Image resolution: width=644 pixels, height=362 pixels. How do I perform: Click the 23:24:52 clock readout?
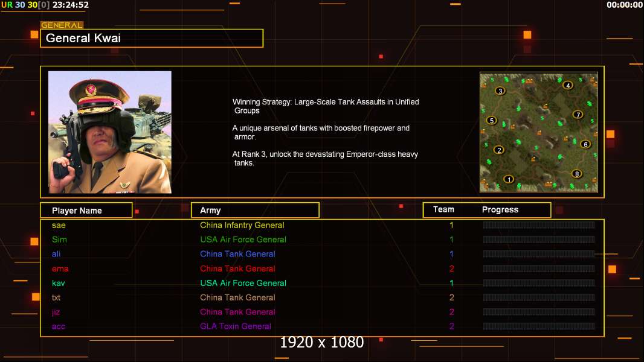[x=71, y=5]
